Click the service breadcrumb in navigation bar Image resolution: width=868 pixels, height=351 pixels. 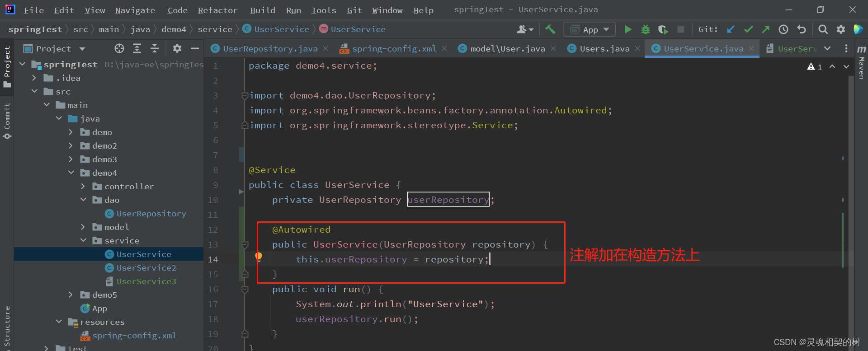(215, 29)
